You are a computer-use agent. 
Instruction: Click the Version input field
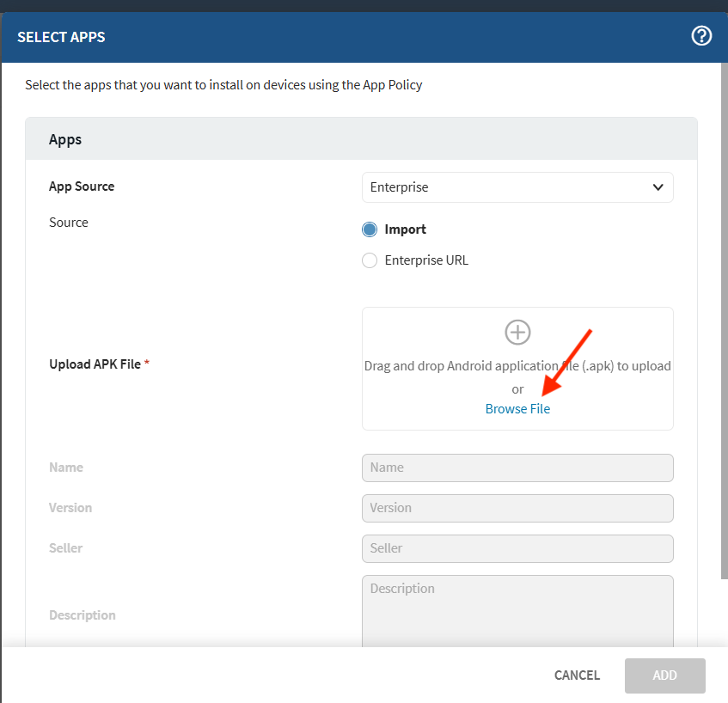(517, 508)
